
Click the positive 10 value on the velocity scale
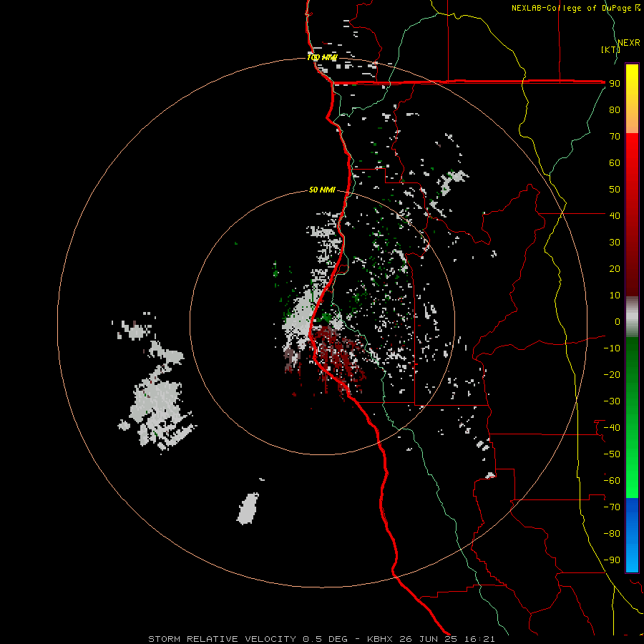click(615, 296)
